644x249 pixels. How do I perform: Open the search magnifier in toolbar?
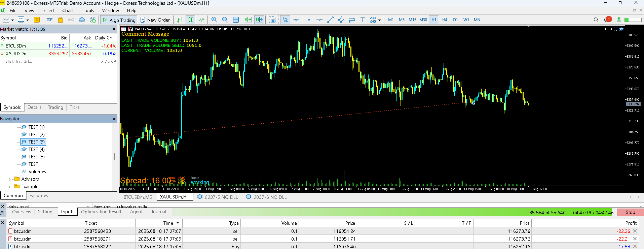596,20
